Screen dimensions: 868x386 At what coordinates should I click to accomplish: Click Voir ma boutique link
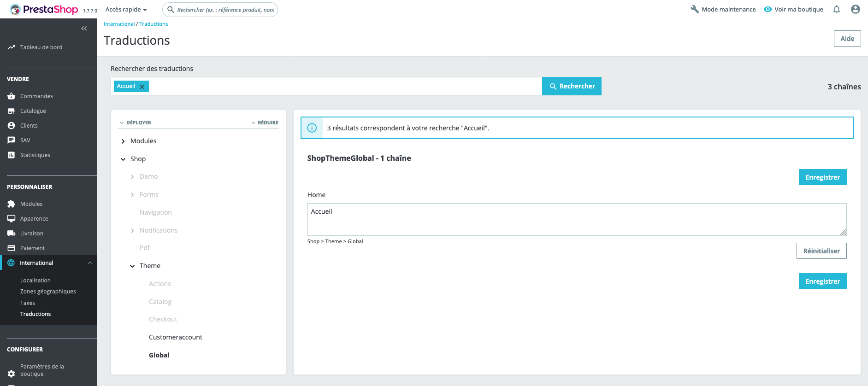point(793,9)
